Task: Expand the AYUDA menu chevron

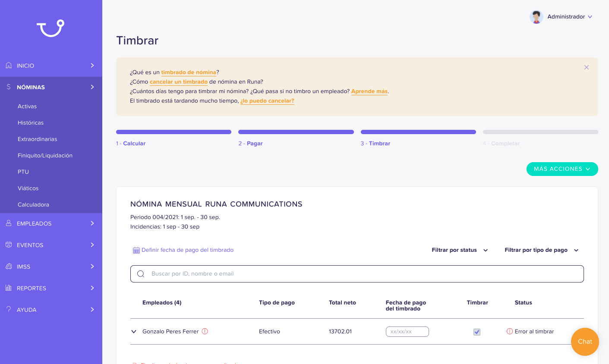Action: (92, 309)
